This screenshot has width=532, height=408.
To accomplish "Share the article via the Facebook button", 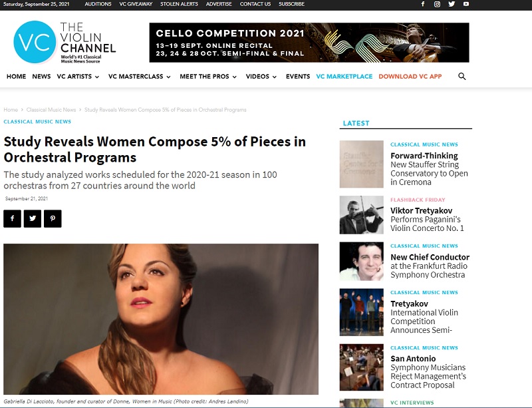I will [12, 218].
